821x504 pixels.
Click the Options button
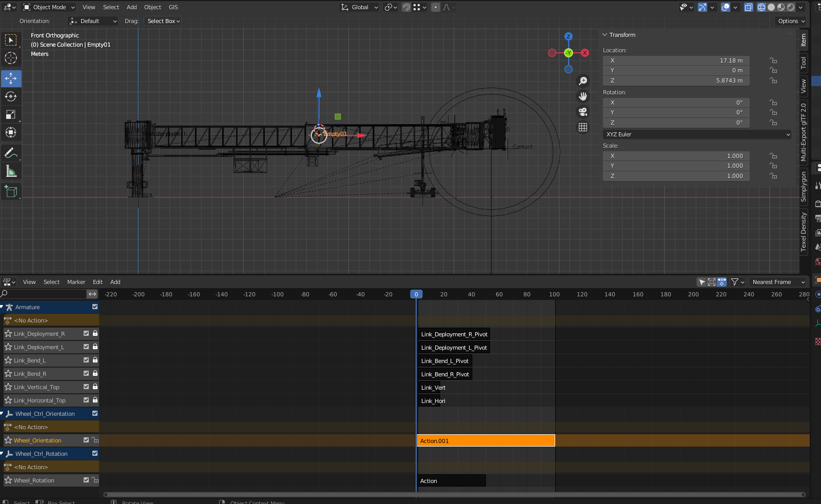coord(791,21)
